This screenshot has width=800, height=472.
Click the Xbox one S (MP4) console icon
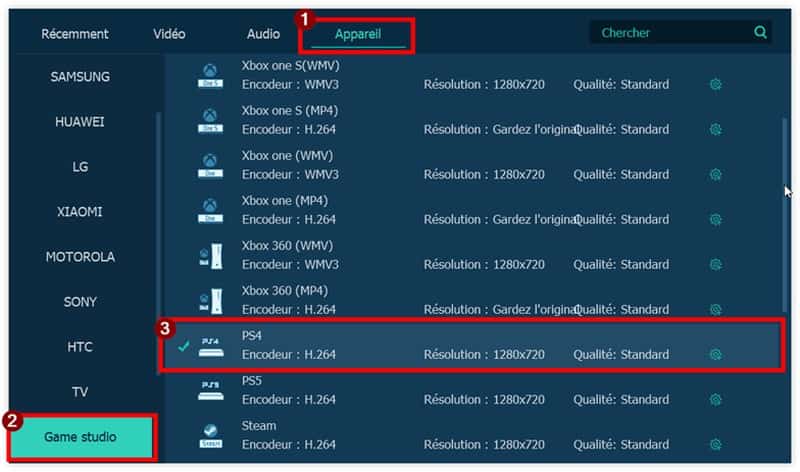click(210, 120)
